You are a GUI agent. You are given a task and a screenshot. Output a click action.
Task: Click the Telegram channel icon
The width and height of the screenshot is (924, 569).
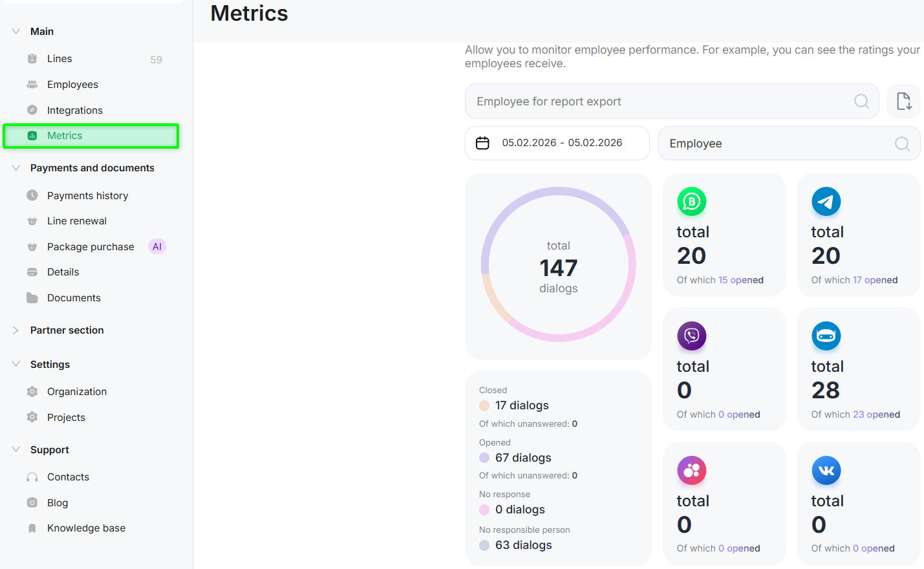(826, 202)
